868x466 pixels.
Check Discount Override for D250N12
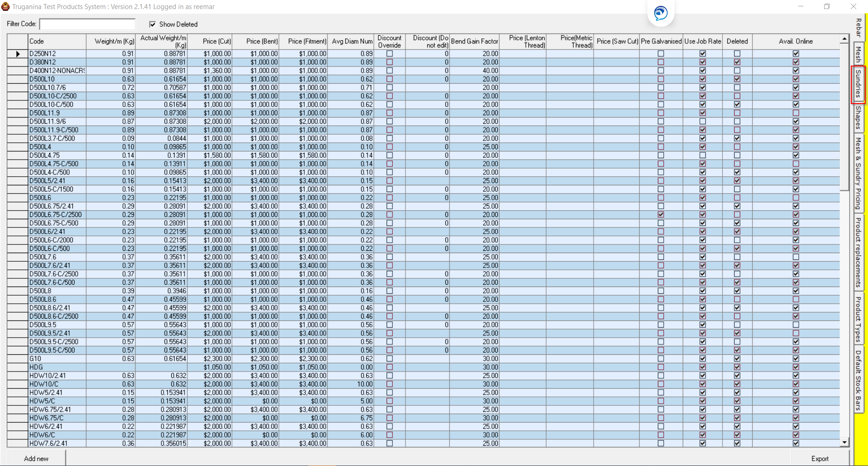point(390,54)
